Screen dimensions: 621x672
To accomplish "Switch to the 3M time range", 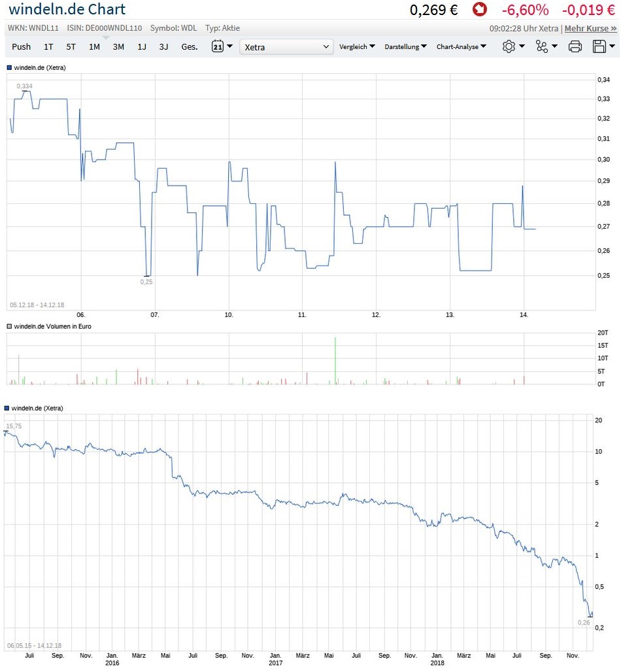I will (x=118, y=46).
